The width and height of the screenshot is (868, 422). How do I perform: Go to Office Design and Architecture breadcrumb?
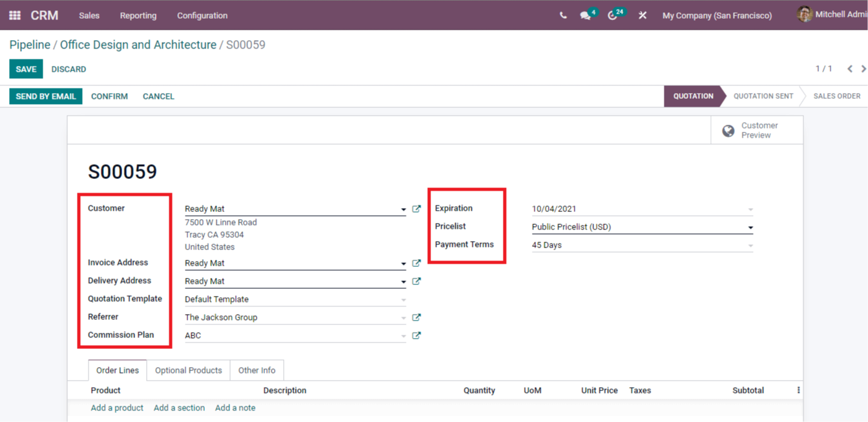pyautogui.click(x=138, y=45)
